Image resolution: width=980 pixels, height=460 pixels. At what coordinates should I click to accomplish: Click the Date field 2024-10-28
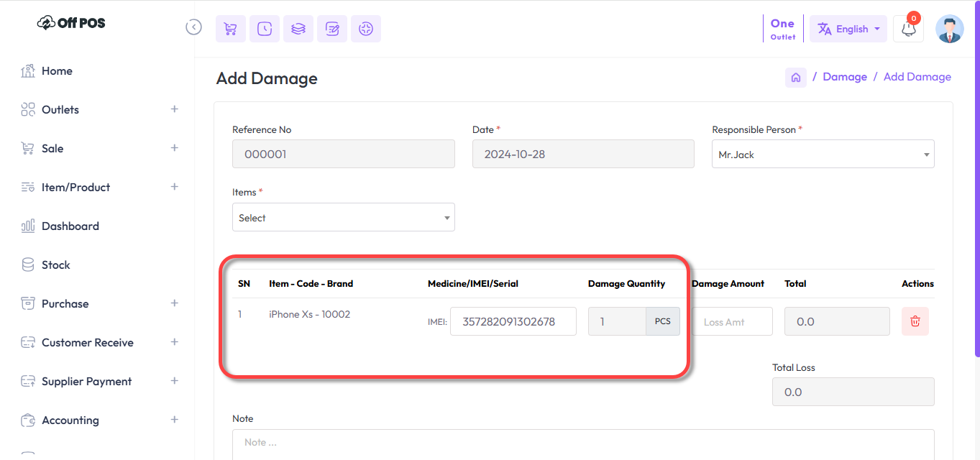(583, 154)
